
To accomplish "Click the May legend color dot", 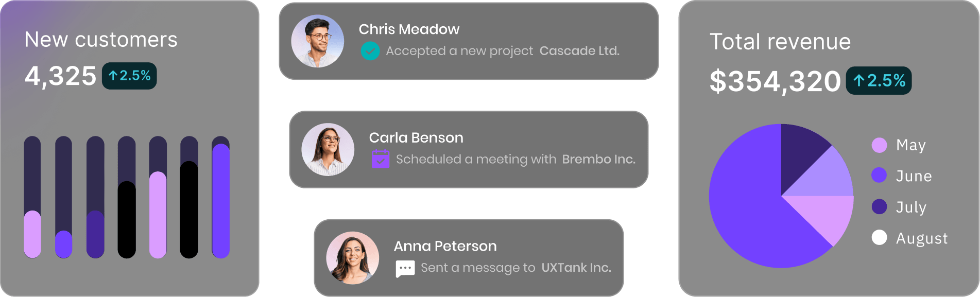I will [x=879, y=145].
